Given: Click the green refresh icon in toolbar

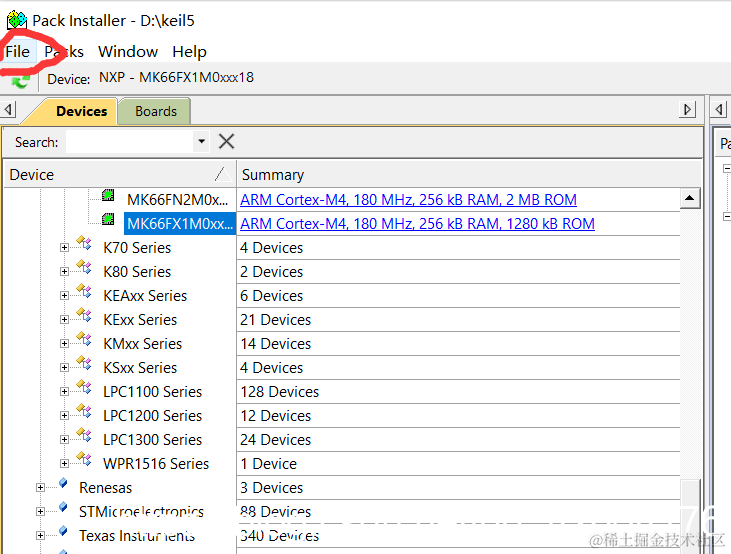Looking at the screenshot, I should point(21,81).
